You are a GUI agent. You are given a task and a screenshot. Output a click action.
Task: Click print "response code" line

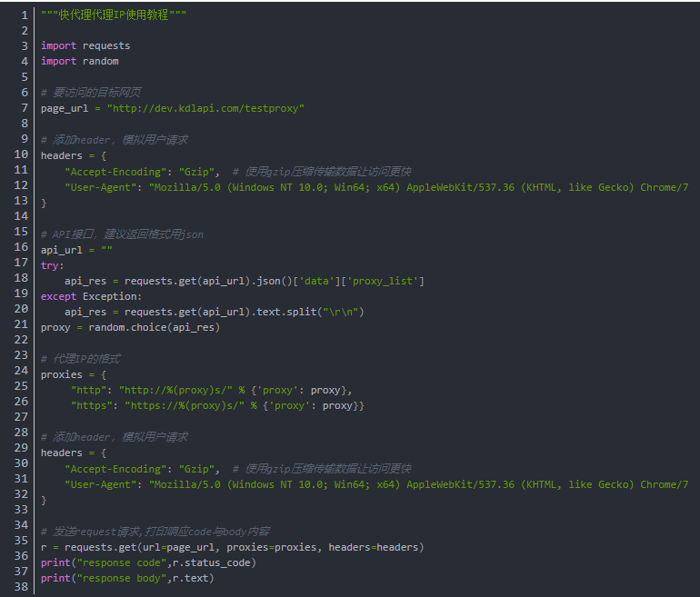148,562
